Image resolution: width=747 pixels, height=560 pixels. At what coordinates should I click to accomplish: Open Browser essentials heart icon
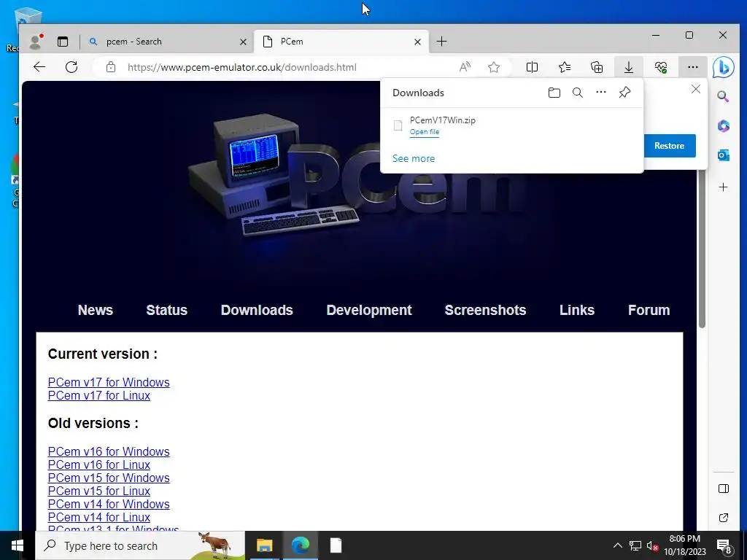coord(661,67)
